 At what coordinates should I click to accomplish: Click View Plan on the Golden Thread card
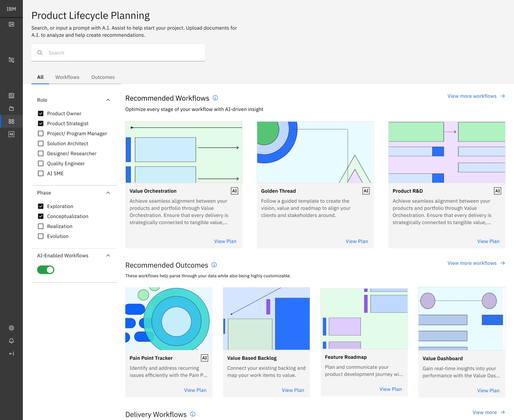click(357, 241)
